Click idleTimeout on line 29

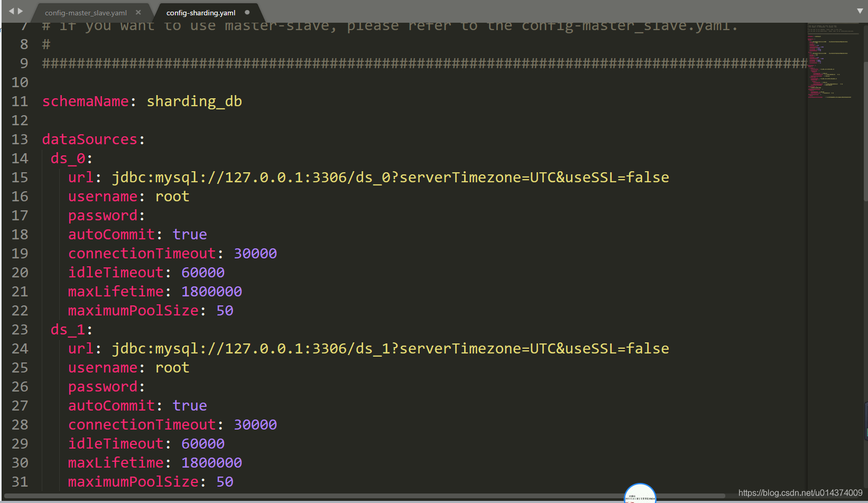(x=116, y=444)
